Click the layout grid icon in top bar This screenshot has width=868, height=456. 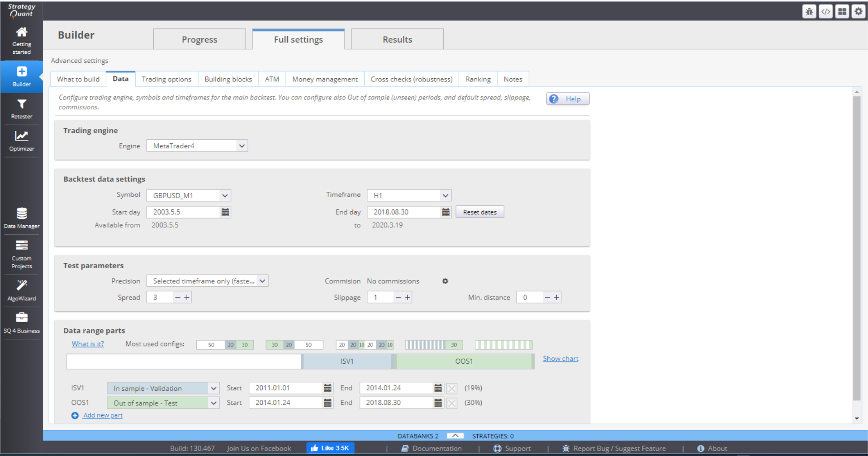click(842, 11)
